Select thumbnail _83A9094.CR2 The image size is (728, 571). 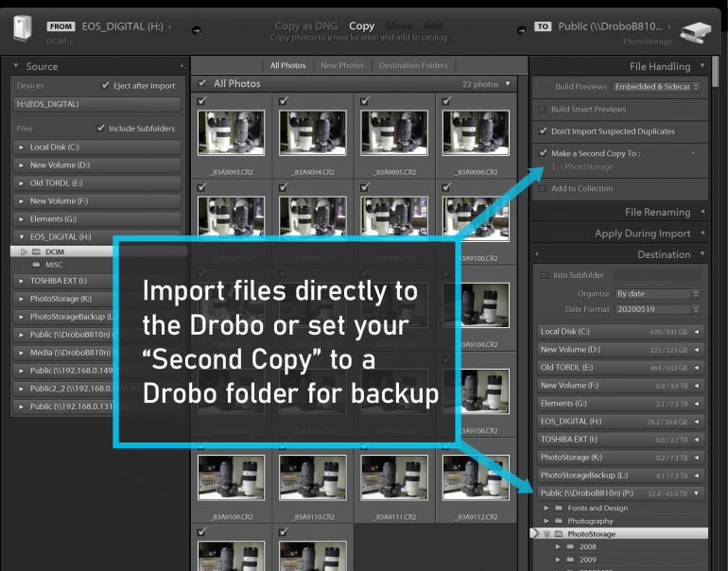pyautogui.click(x=312, y=132)
